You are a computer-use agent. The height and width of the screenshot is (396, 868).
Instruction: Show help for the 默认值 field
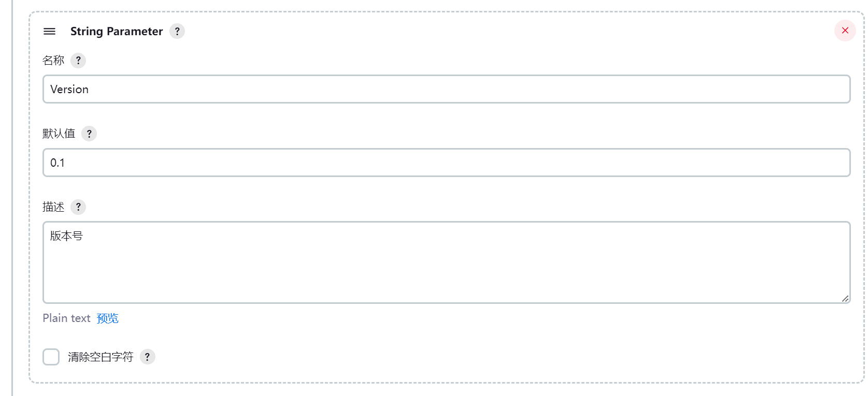pyautogui.click(x=89, y=134)
